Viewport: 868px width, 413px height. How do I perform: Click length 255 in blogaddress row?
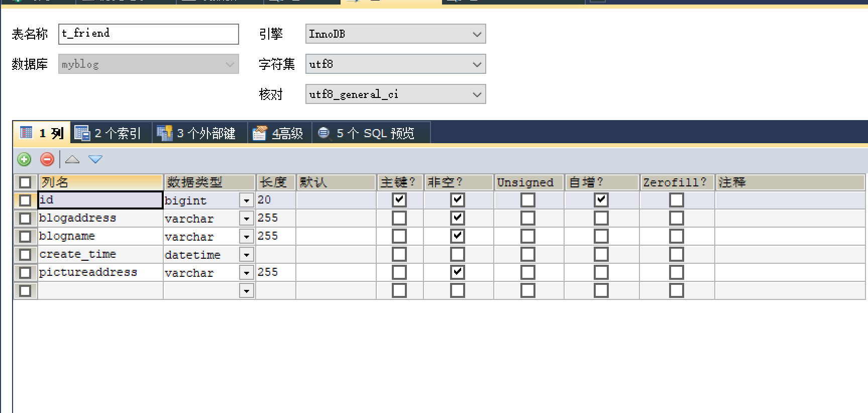click(276, 218)
